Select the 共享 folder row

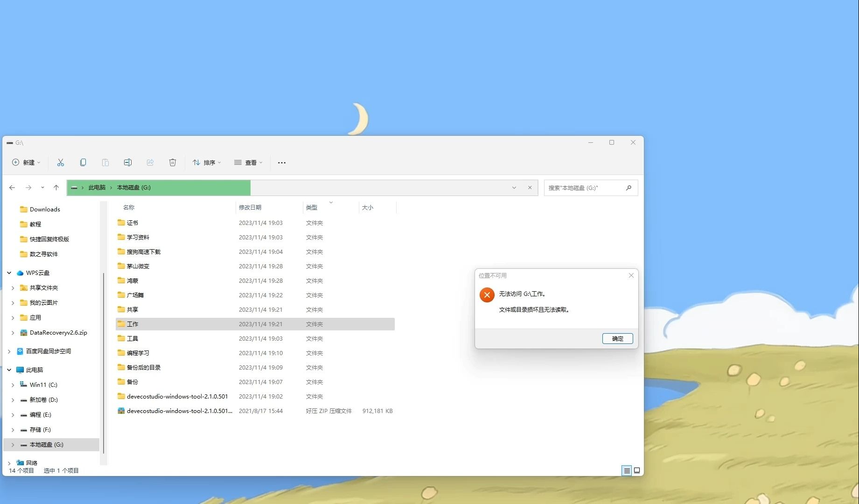click(255, 309)
